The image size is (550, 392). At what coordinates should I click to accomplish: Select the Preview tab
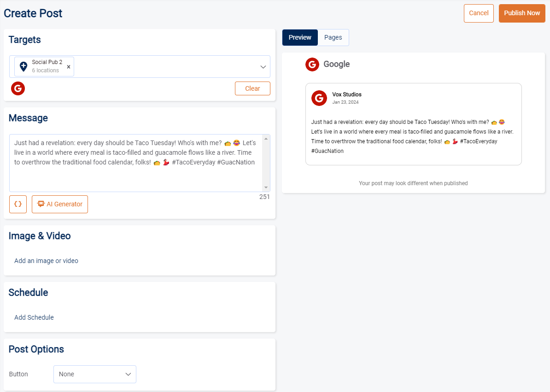[x=300, y=37]
